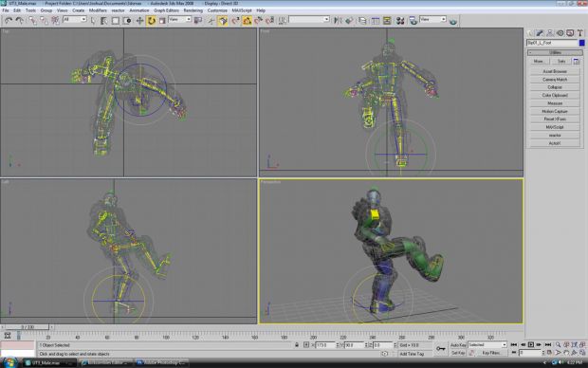The image size is (588, 368).
Task: Click the Key Filters button
Action: (491, 353)
